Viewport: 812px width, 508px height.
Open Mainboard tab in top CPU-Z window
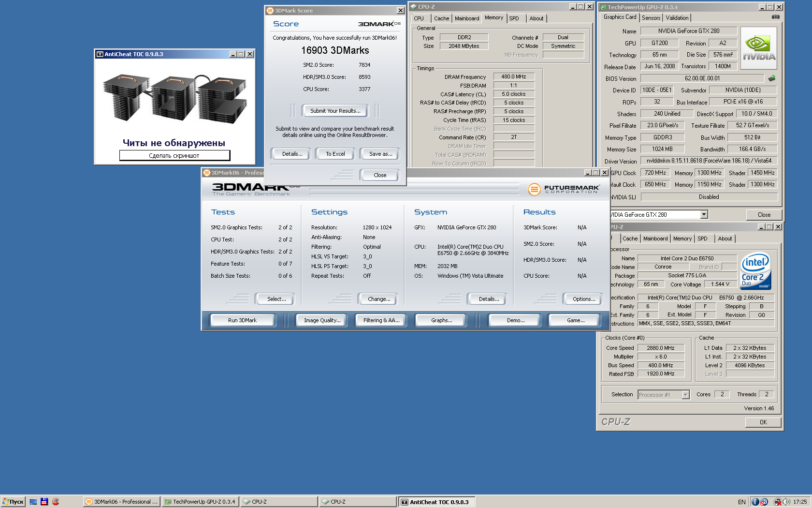467,18
